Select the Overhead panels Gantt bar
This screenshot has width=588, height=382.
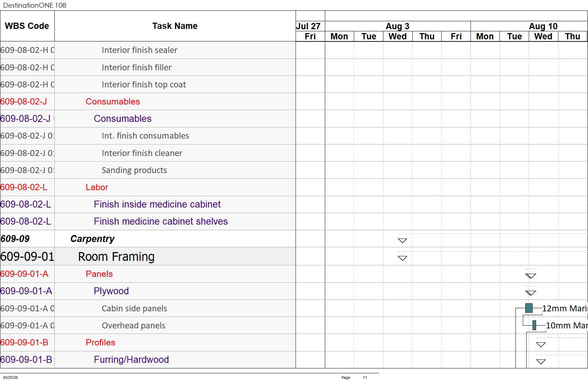[x=534, y=325]
